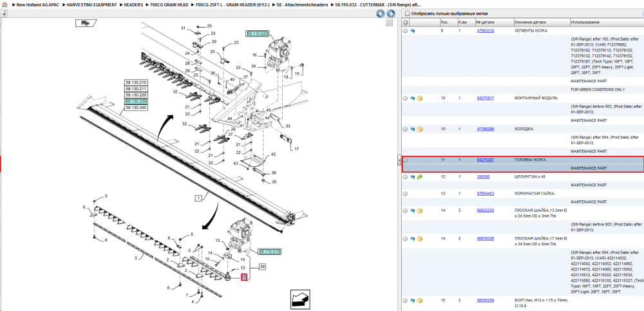
Task: Open part number link 84275917
Action: 485,99
